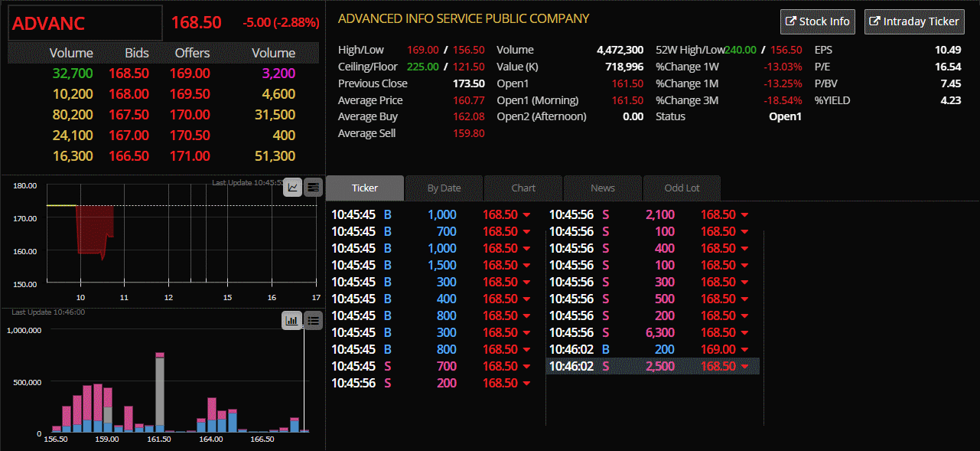The height and width of the screenshot is (451, 980).
Task: Click the Previous Close value 173.50
Action: tap(469, 83)
